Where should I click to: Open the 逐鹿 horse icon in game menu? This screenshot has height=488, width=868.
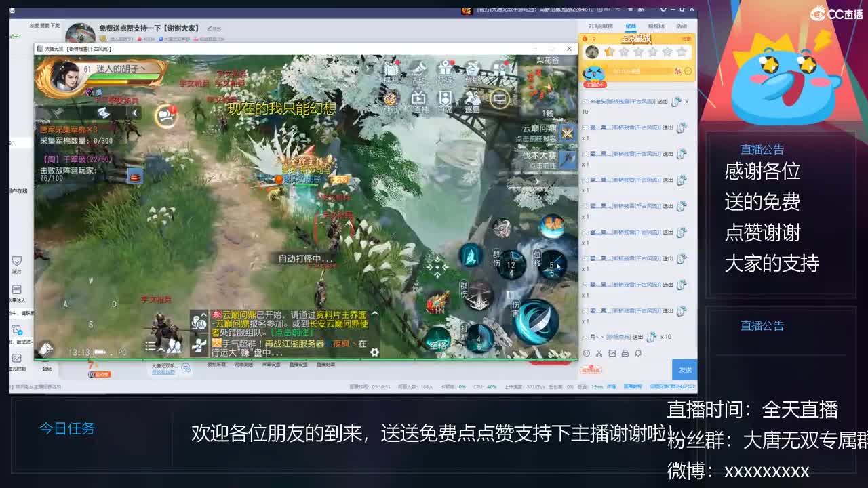472,100
